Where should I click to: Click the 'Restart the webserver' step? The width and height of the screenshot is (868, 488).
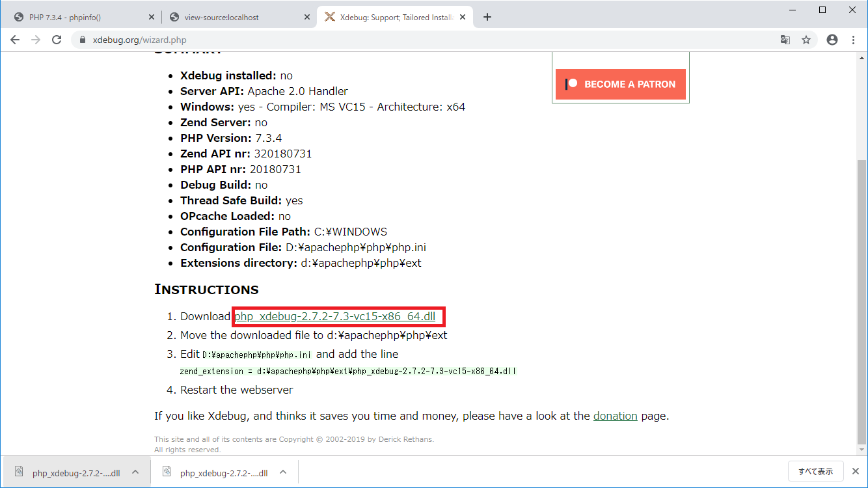click(237, 390)
